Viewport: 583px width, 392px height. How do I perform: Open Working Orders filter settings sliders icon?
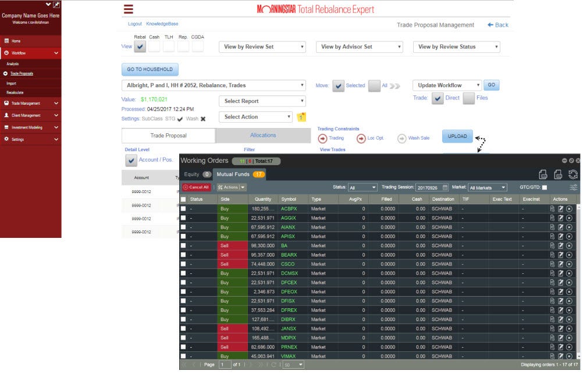click(574, 187)
